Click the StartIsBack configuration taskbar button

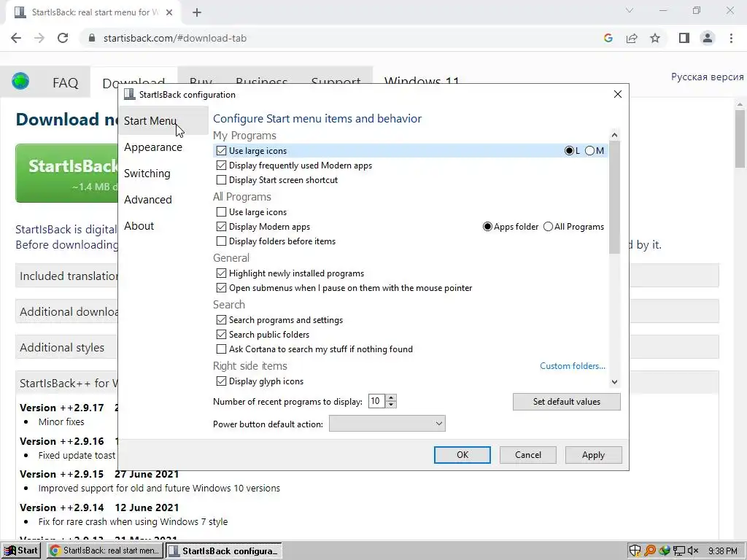tap(224, 551)
